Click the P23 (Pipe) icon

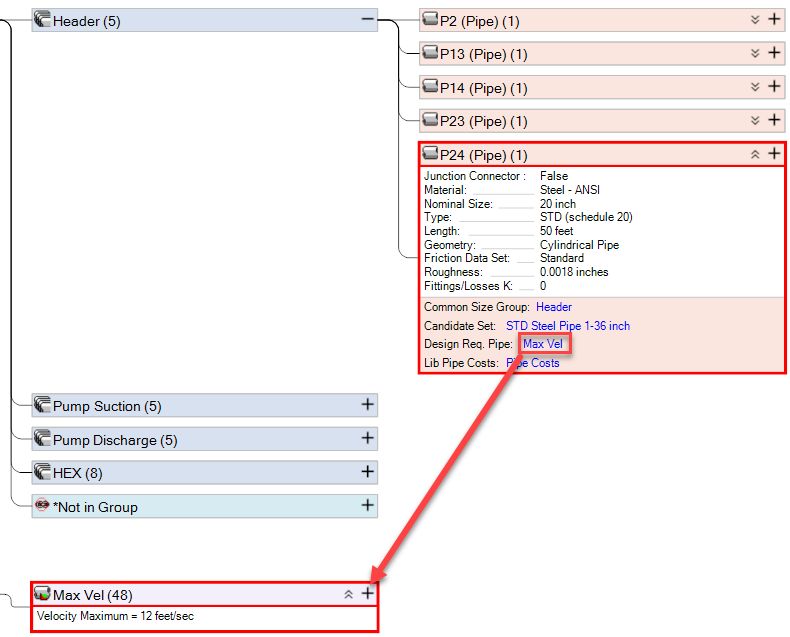pos(430,119)
